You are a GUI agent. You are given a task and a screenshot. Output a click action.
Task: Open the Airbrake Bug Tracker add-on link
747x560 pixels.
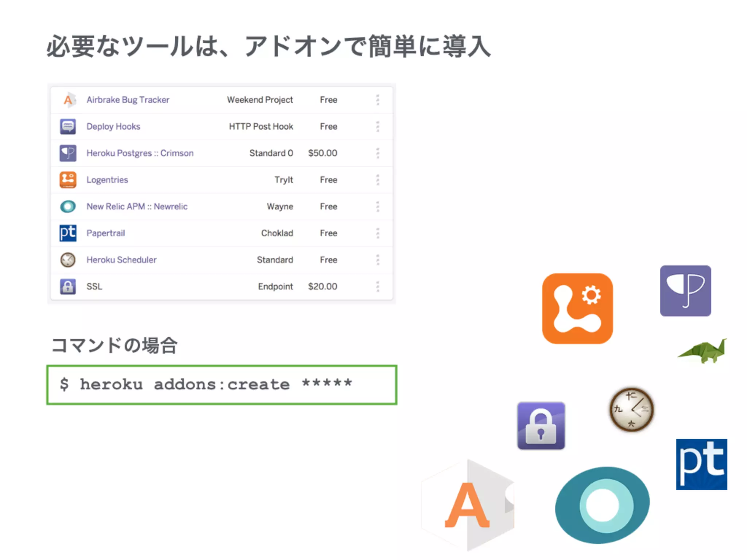coord(128,100)
